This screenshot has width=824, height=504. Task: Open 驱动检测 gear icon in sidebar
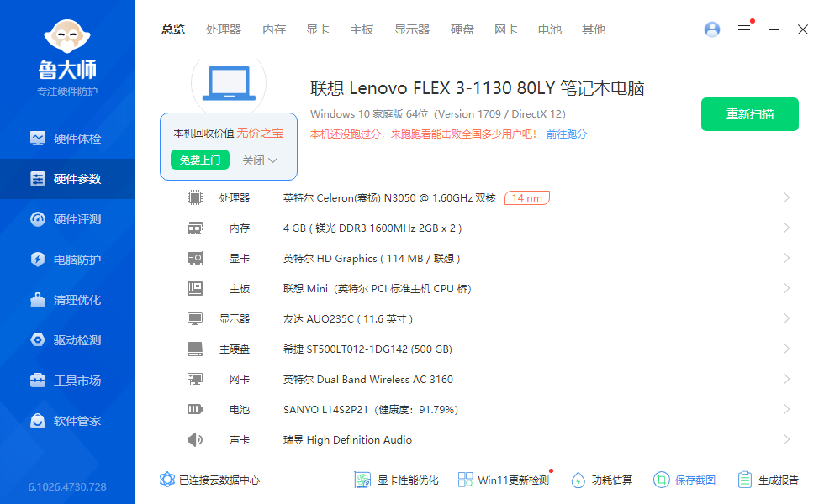37,340
